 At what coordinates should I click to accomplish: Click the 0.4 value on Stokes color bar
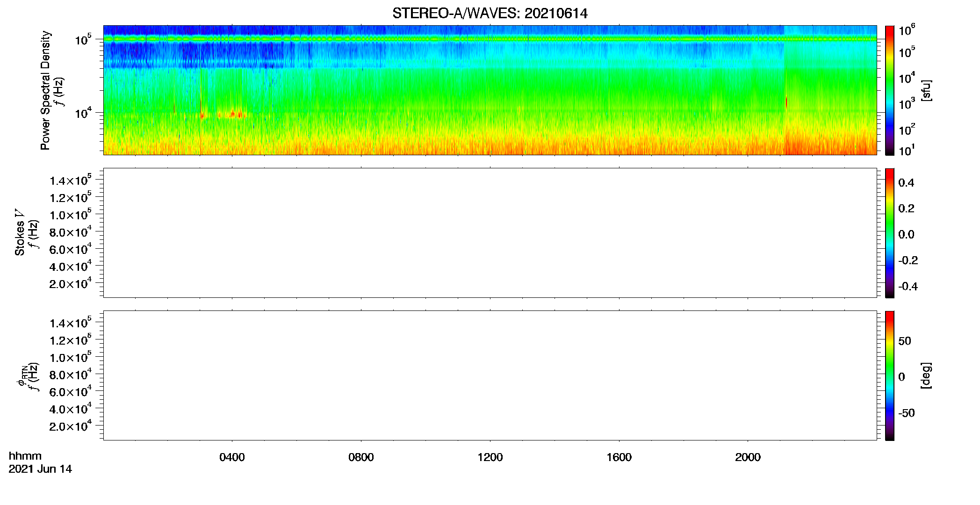click(906, 183)
